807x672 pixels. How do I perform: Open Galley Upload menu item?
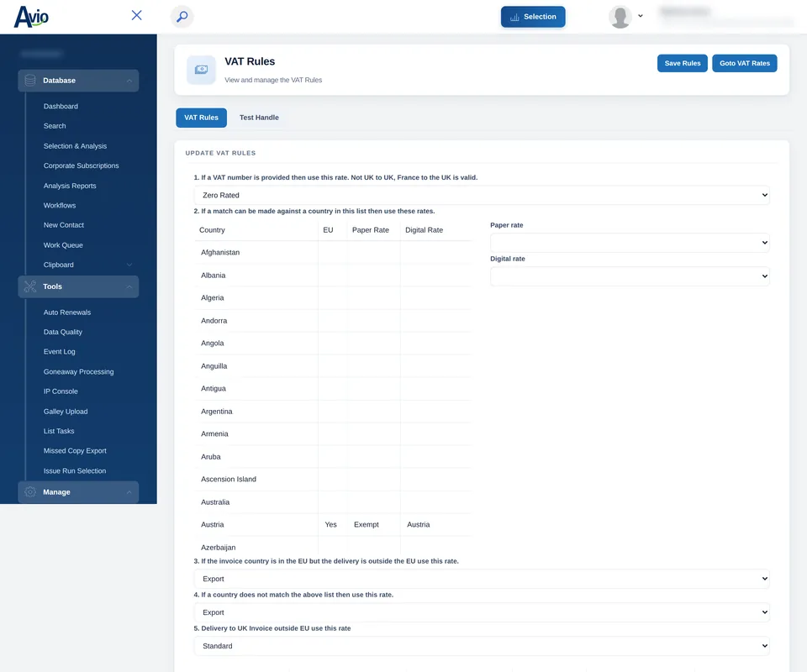(66, 412)
